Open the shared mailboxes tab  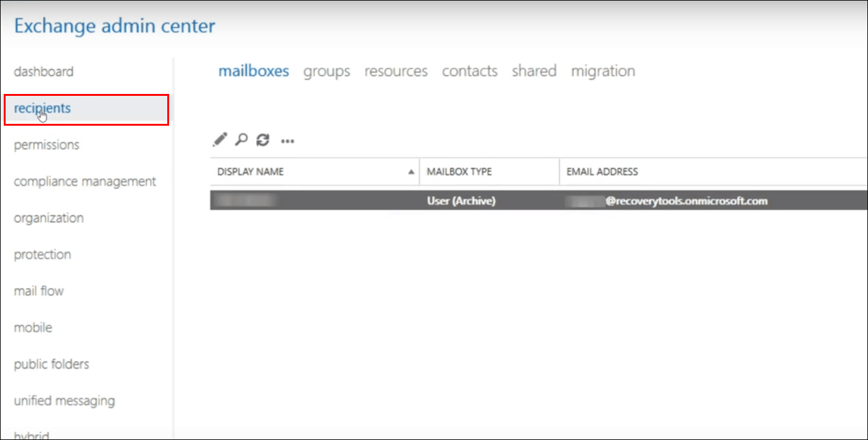(x=533, y=71)
